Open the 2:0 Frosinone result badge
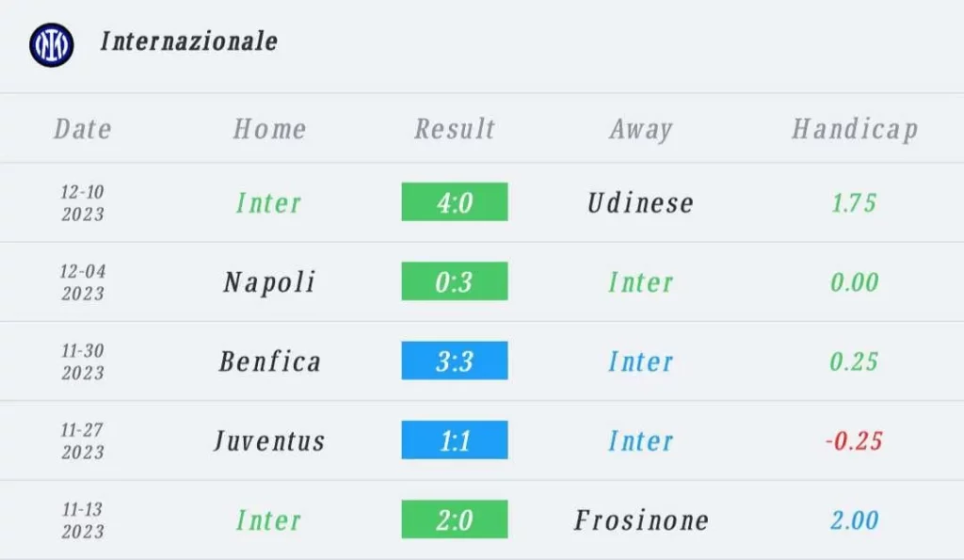This screenshot has height=560, width=964. (455, 519)
